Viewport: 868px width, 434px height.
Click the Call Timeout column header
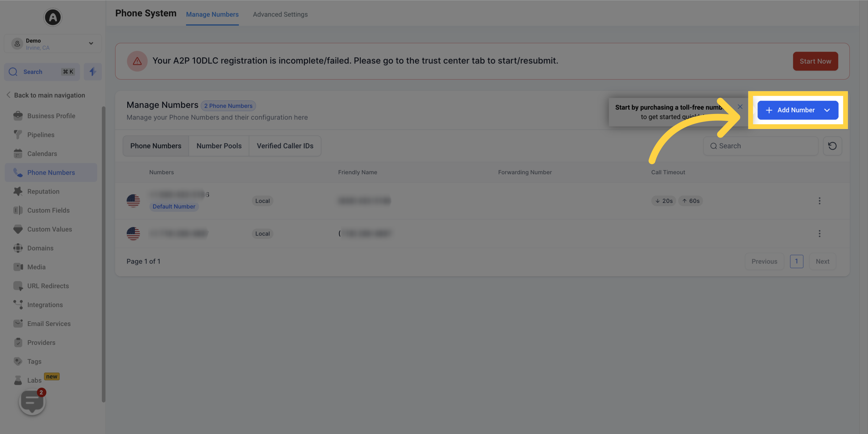[x=668, y=172]
